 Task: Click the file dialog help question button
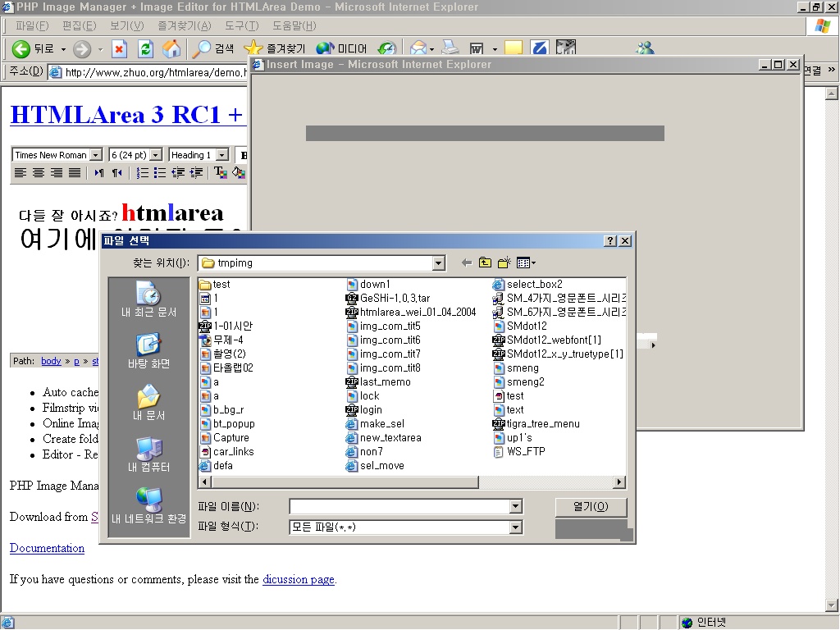pos(610,240)
